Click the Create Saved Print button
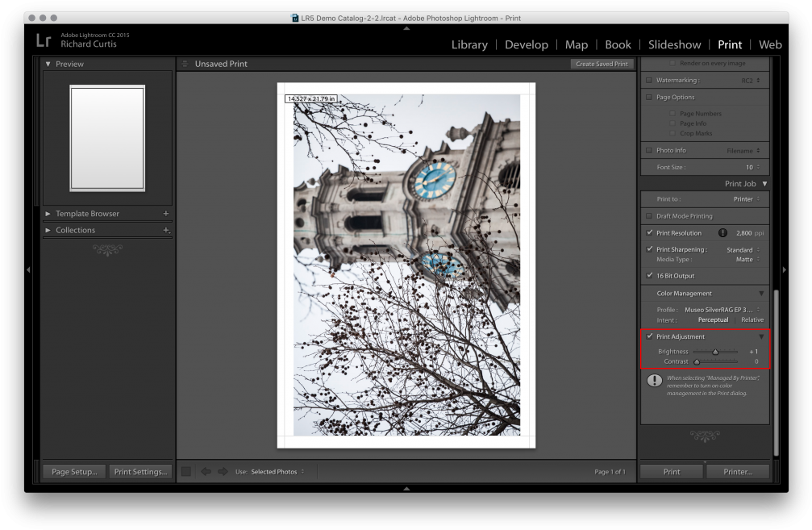Viewport: 812px width, 530px height. (x=602, y=63)
